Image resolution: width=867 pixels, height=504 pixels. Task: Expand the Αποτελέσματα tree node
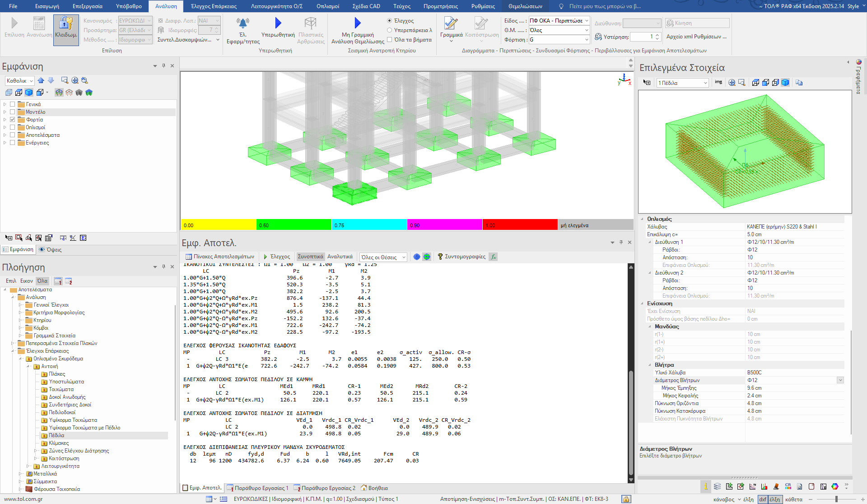tap(5, 135)
